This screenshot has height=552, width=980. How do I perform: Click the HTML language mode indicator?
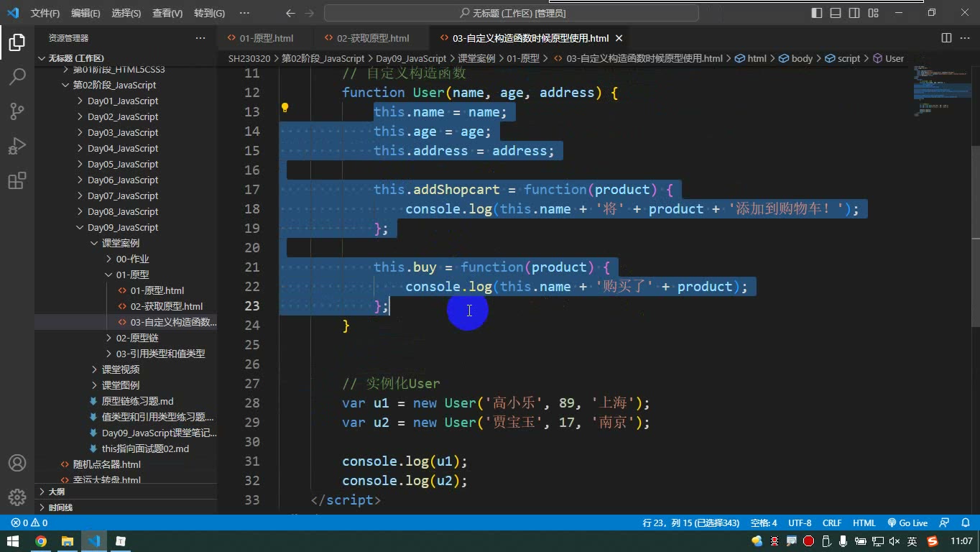864,523
